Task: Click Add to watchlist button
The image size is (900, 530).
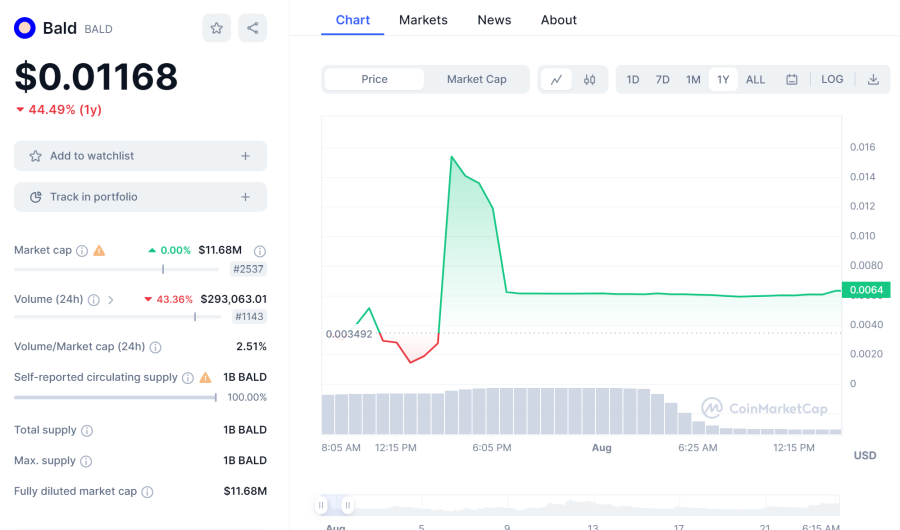Action: coord(140,156)
